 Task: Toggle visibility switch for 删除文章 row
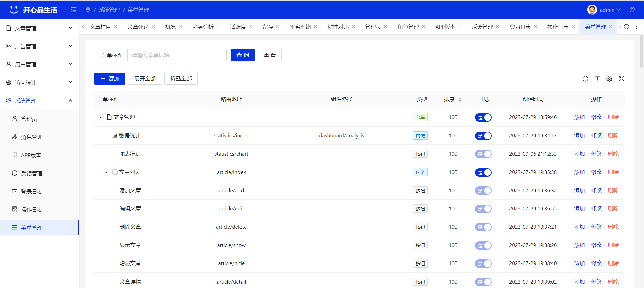click(x=483, y=227)
